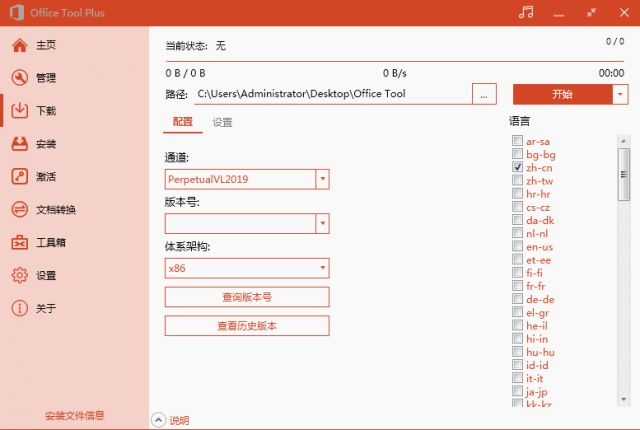Check the cs-cz language checkbox
The height and width of the screenshot is (430, 640).
(518, 206)
